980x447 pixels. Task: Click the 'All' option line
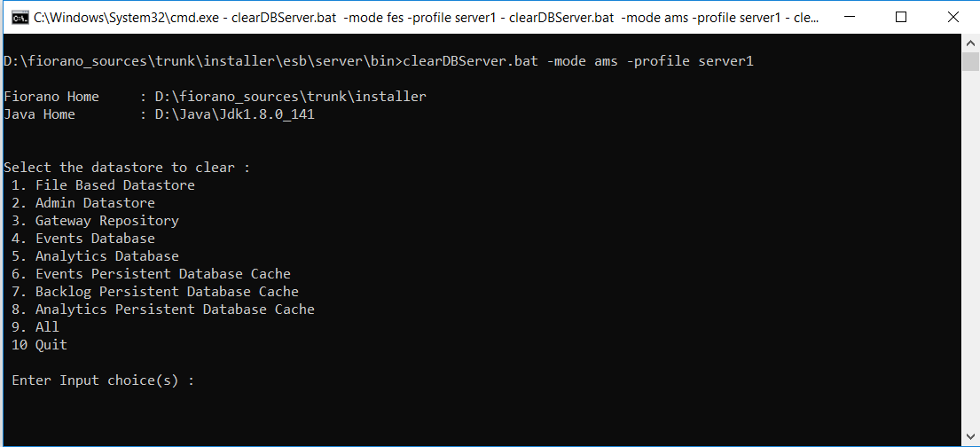click(35, 327)
